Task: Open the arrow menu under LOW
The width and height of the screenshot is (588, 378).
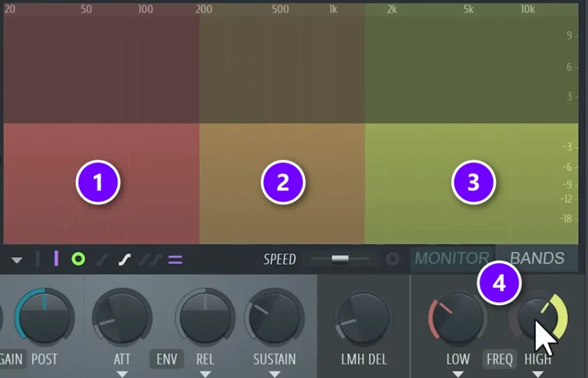Action: click(458, 374)
